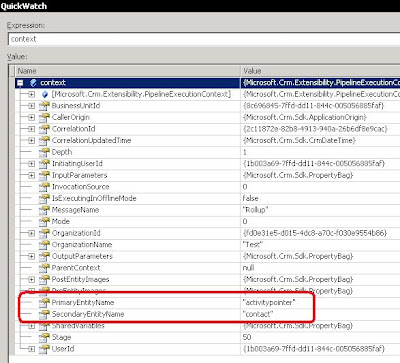Select the IsExecutingInOfflineMode row label
400x363 pixels.
(94, 199)
